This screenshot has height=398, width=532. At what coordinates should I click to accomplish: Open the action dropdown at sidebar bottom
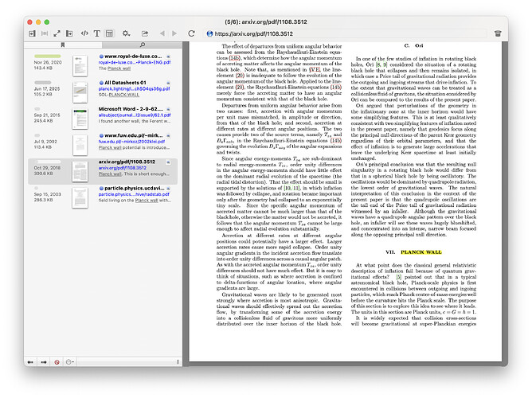[71, 361]
